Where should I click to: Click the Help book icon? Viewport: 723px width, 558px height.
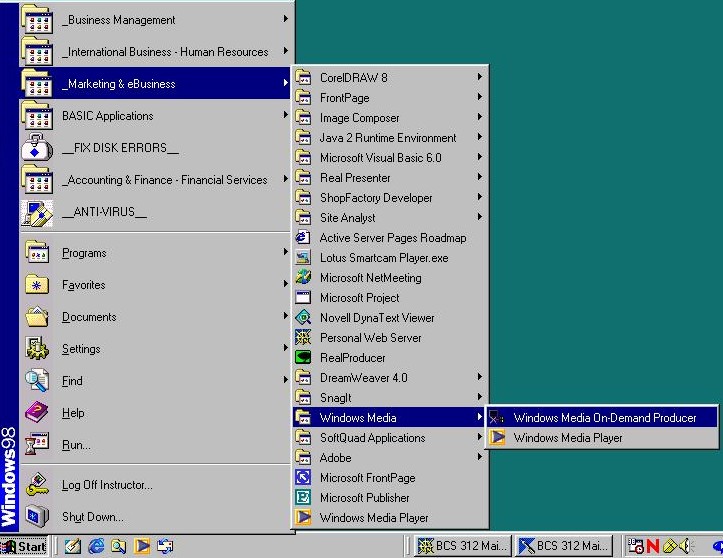[x=37, y=412]
